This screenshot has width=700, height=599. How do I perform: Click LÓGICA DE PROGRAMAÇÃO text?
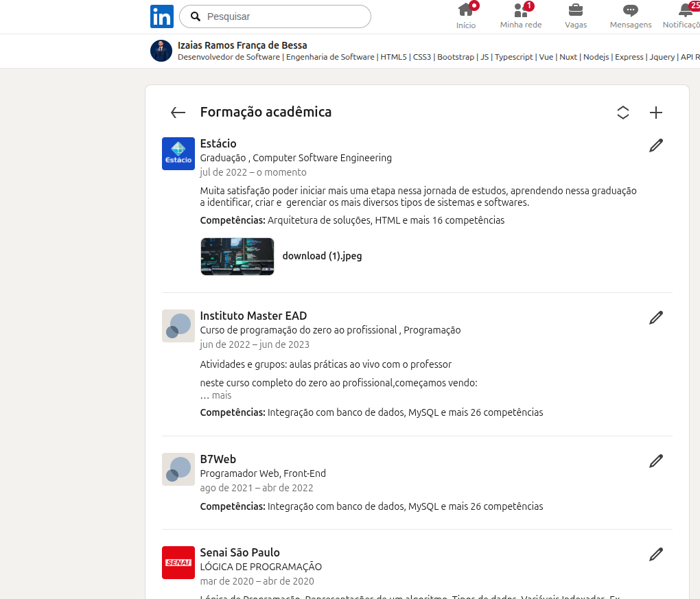pyautogui.click(x=261, y=567)
